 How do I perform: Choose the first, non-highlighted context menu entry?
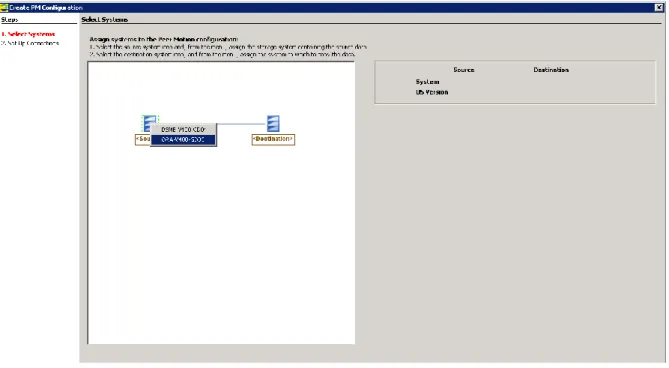click(x=183, y=129)
